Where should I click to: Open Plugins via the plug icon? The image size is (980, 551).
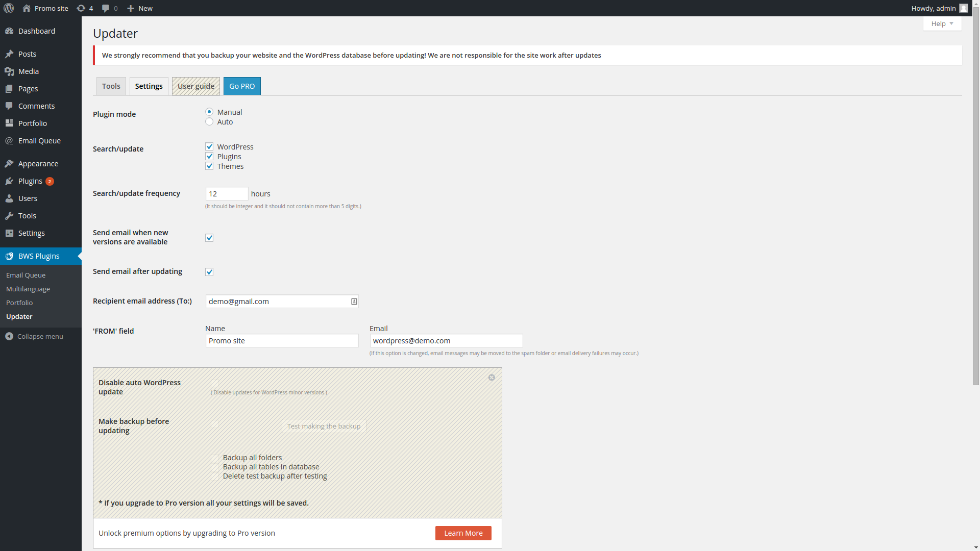point(9,181)
